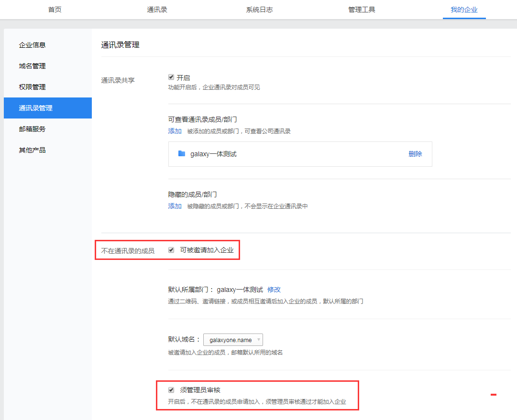Disable the 须管理员审核 checkbox
The width and height of the screenshot is (517, 420).
(x=171, y=389)
